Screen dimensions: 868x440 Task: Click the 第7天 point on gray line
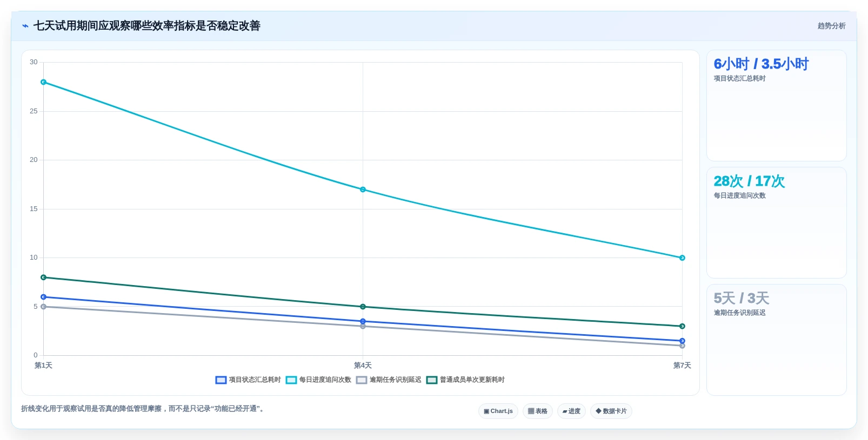pos(682,346)
